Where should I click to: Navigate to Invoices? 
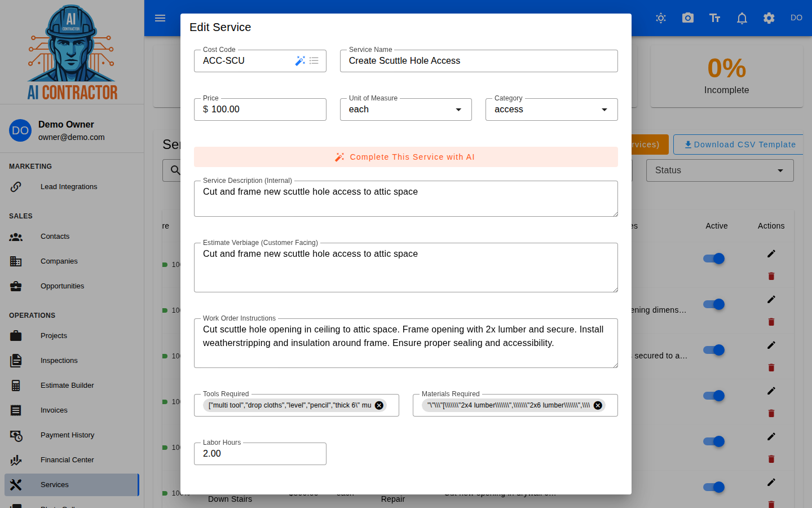(72, 410)
